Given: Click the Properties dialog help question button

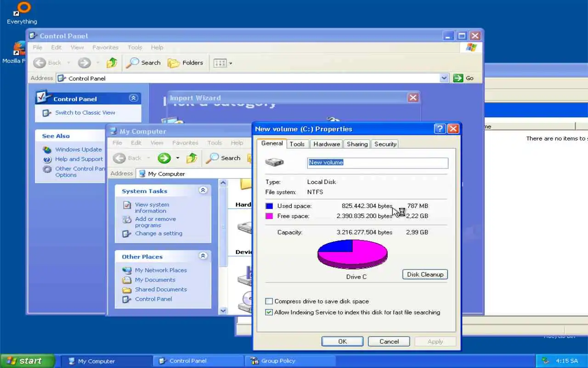Looking at the screenshot, I should (x=440, y=129).
